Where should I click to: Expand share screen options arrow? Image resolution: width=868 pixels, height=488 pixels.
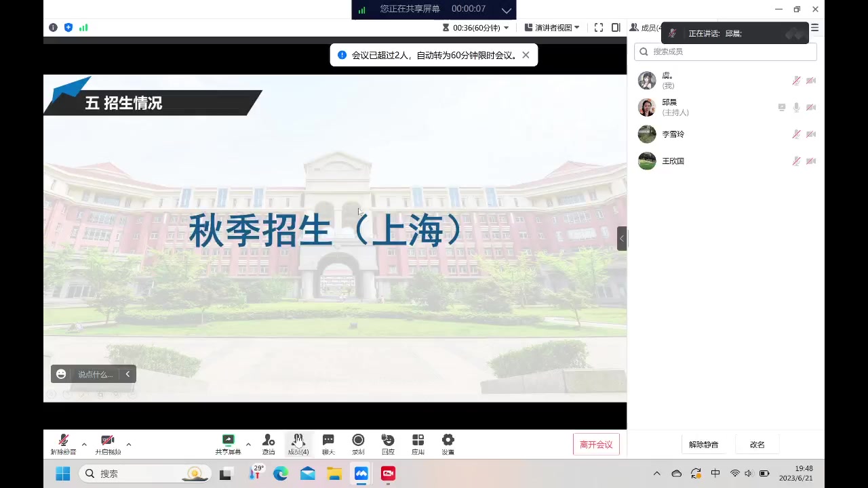[x=248, y=445]
